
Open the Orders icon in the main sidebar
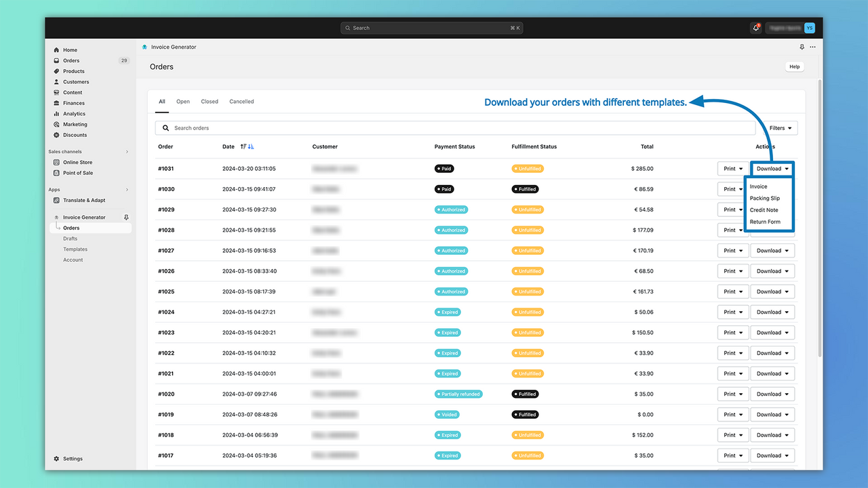(x=57, y=61)
